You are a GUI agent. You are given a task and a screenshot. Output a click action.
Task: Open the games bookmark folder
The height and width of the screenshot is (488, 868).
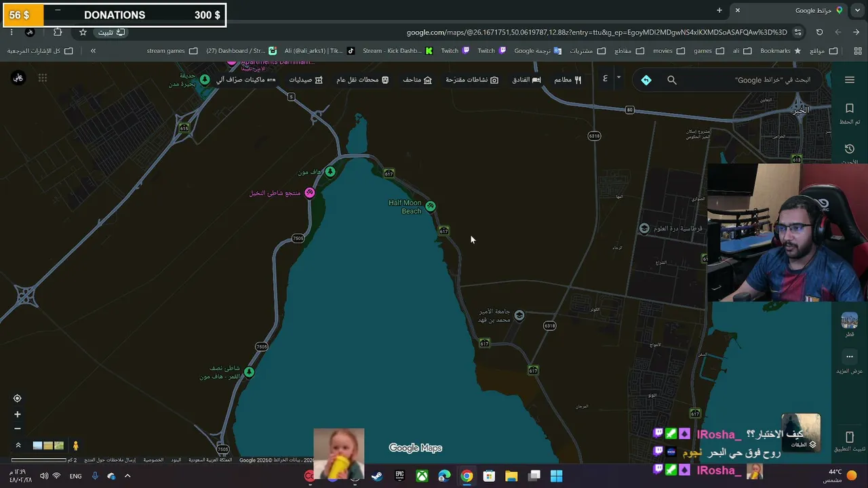pos(709,51)
